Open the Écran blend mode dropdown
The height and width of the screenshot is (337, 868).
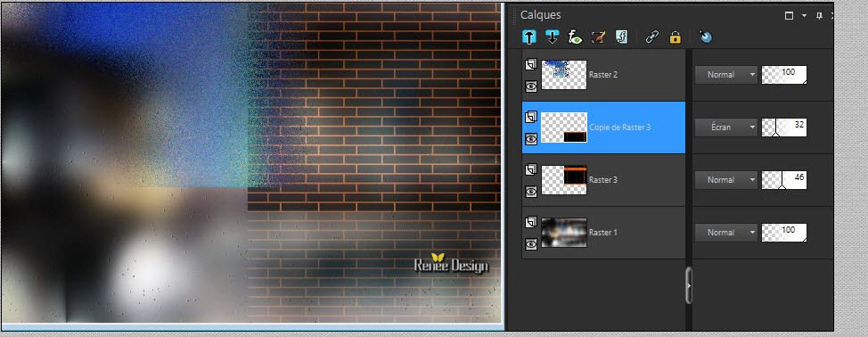pos(725,127)
